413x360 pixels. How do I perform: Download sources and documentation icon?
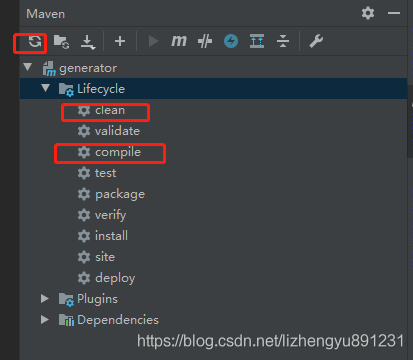click(88, 42)
